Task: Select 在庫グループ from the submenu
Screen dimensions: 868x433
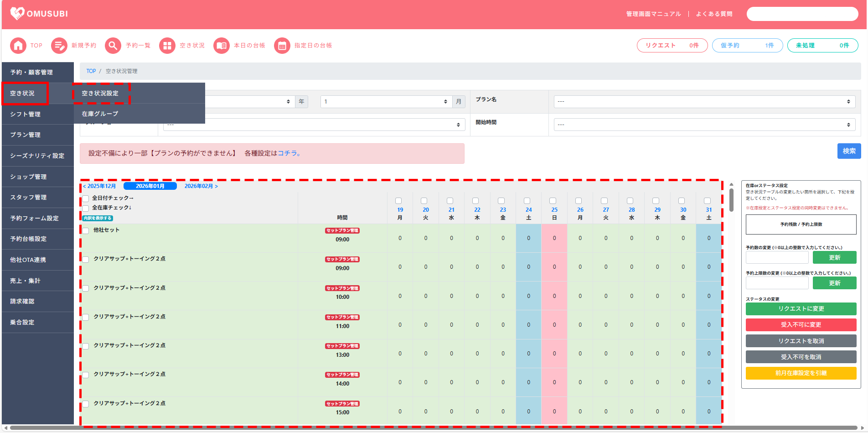Action: (x=100, y=114)
